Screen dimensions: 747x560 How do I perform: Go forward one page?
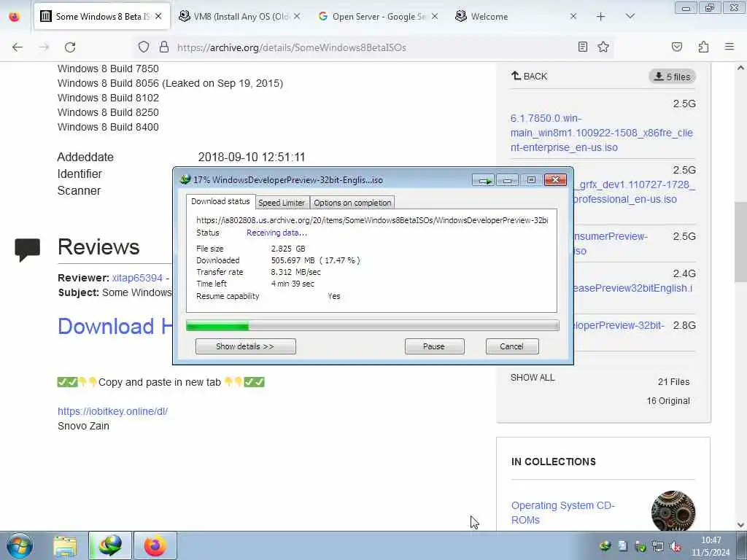[44, 47]
